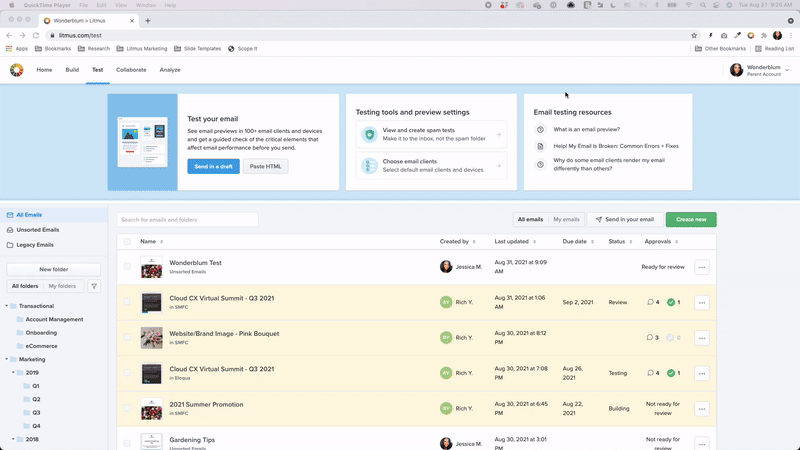Go to Analyze tab
Image resolution: width=800 pixels, height=450 pixels.
[x=170, y=70]
